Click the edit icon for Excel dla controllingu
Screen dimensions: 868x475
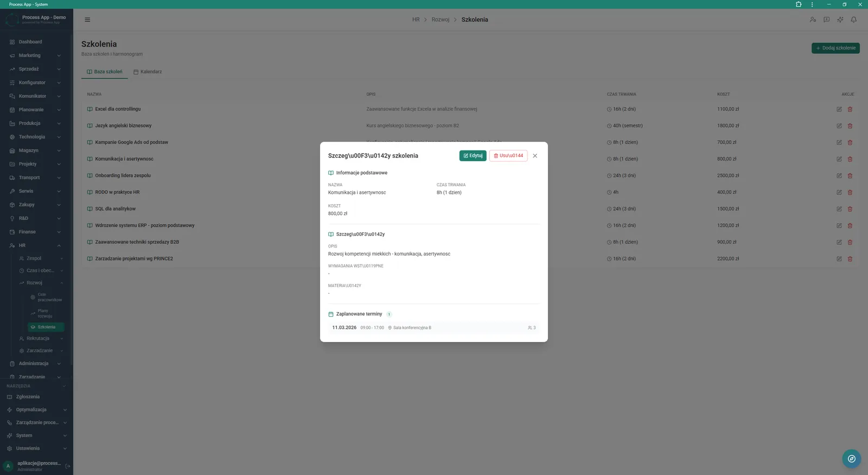coord(839,109)
